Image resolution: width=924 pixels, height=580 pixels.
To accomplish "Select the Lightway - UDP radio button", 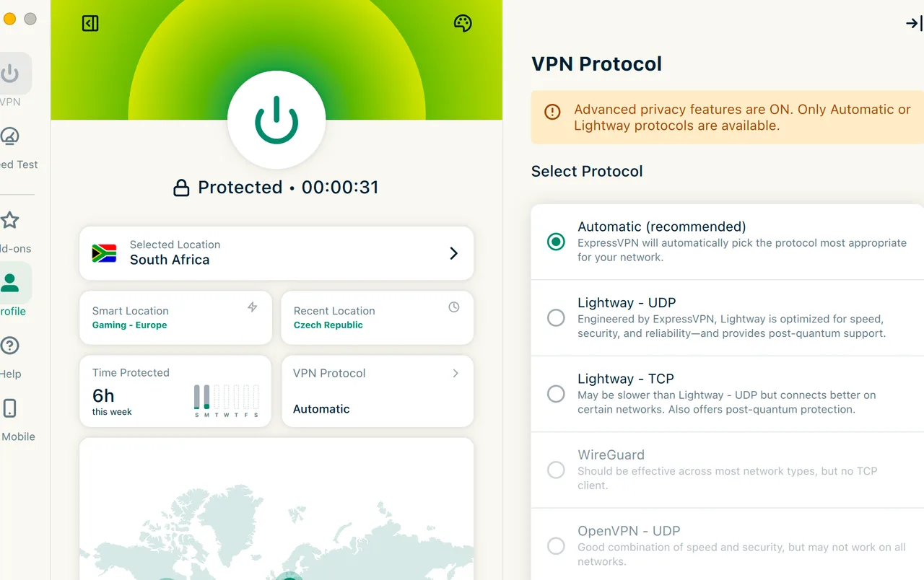I will (x=556, y=318).
